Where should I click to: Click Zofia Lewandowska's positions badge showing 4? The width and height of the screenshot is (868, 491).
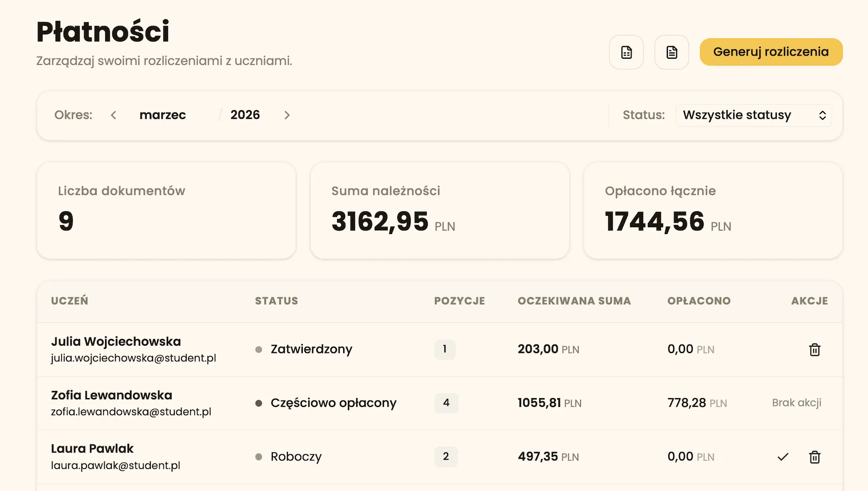446,403
